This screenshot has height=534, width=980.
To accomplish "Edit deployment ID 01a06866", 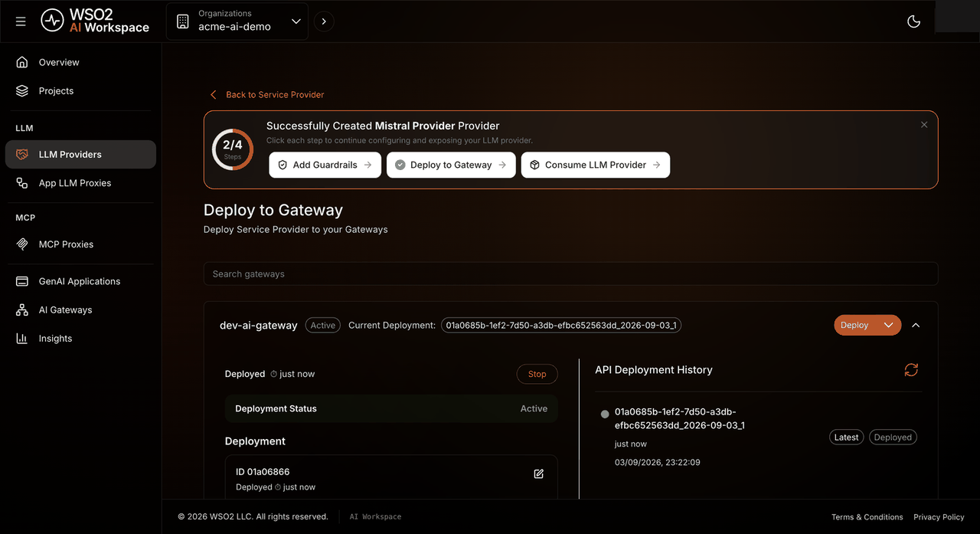I will point(538,473).
